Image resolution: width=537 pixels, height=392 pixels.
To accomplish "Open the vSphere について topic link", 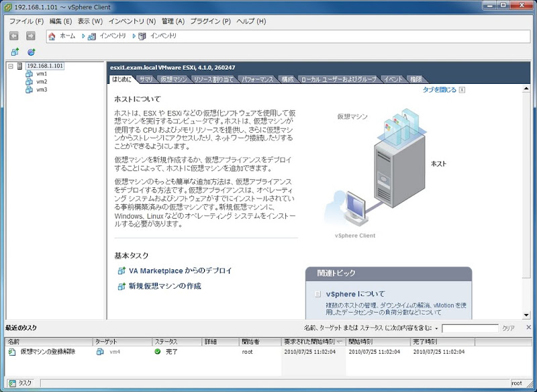I will click(356, 294).
